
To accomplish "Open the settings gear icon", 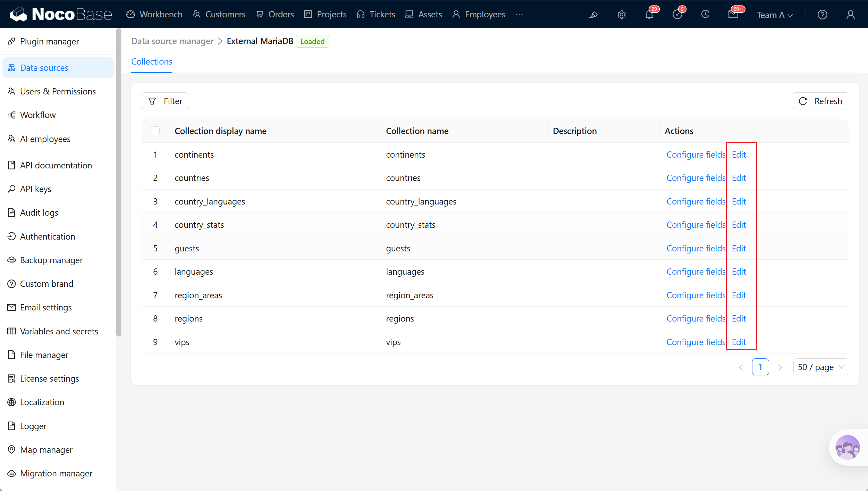I will [622, 15].
